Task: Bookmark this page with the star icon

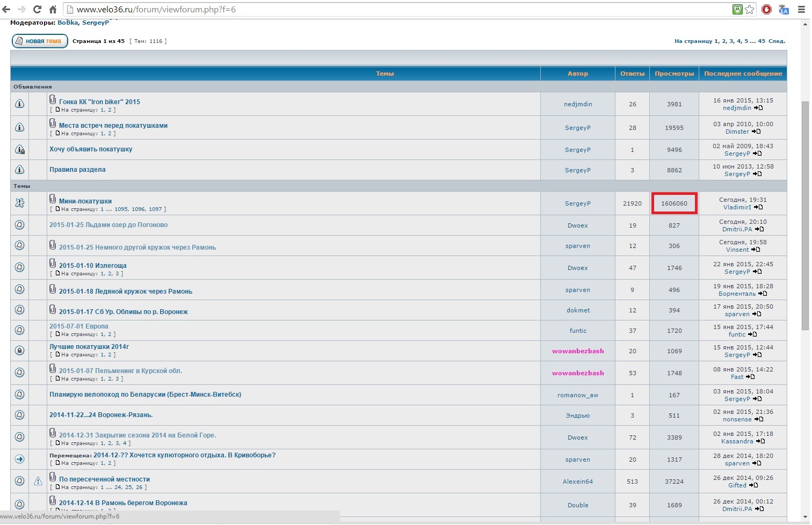Action: 750,9
